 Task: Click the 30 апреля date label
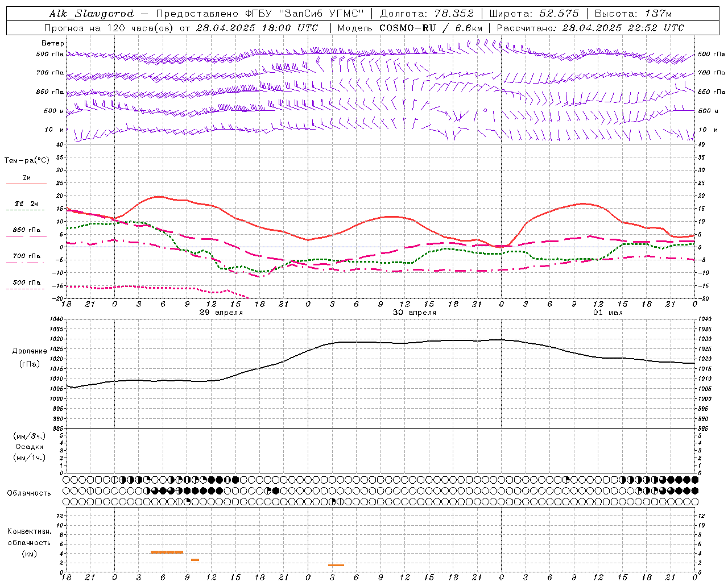pos(415,313)
